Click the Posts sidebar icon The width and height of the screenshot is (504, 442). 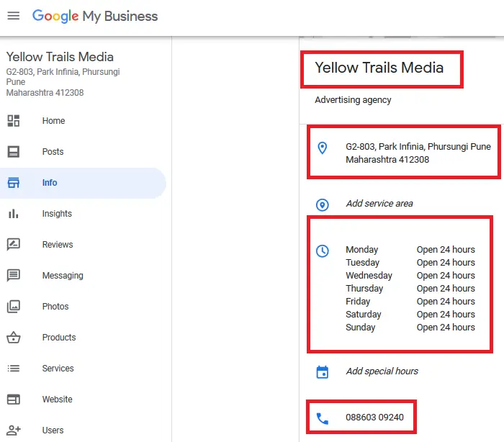pos(14,152)
